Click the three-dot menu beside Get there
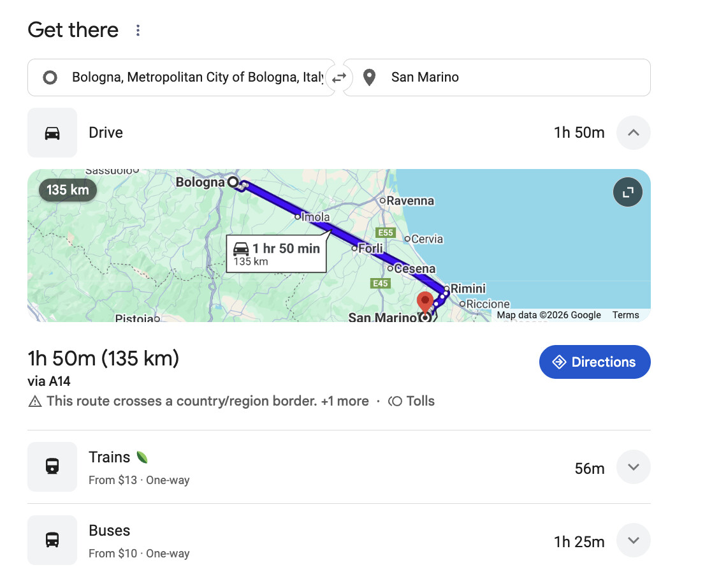The width and height of the screenshot is (705, 588). click(x=138, y=31)
